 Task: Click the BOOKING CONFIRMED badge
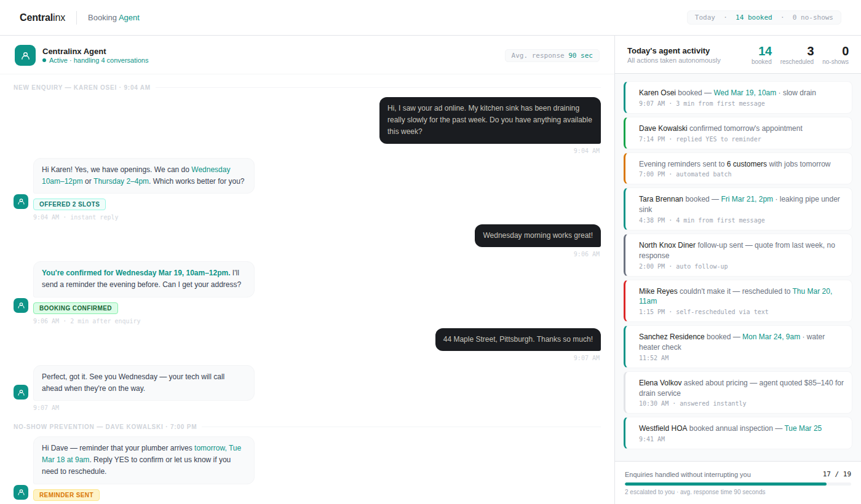(76, 309)
